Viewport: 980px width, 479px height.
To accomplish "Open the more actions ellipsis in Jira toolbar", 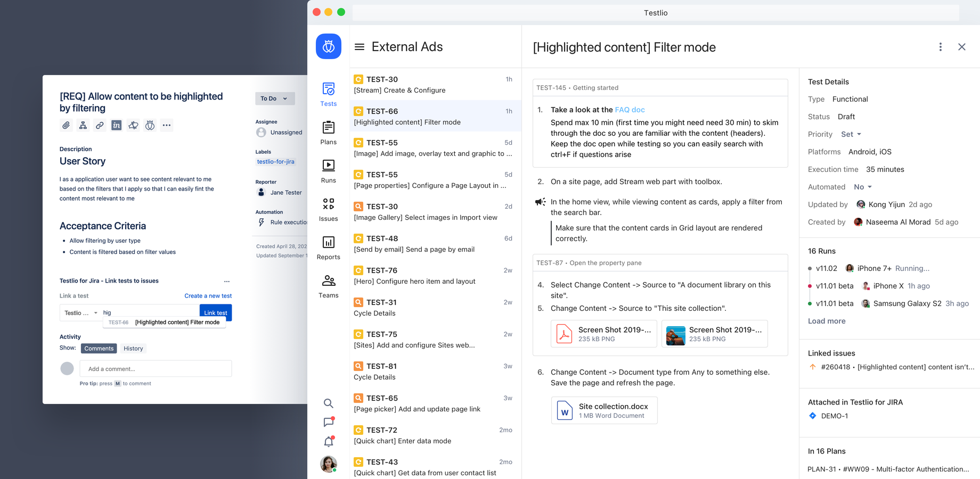I will tap(167, 125).
